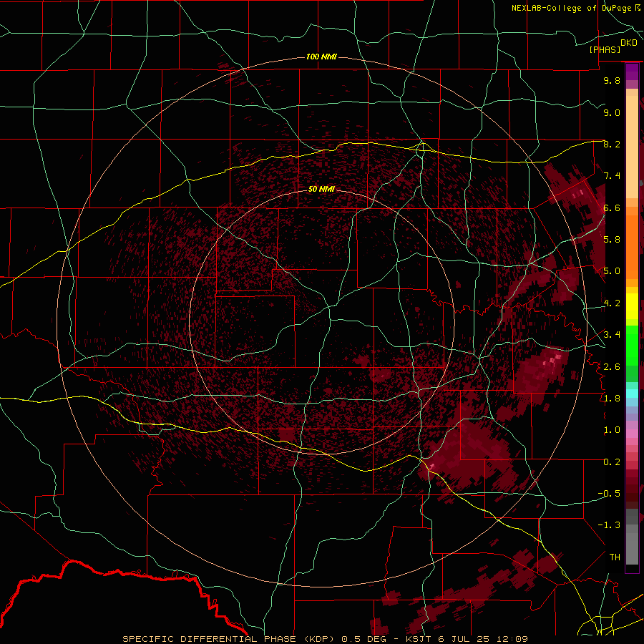Click the 1.0 scale value
This screenshot has height=644, width=644.
(x=612, y=429)
